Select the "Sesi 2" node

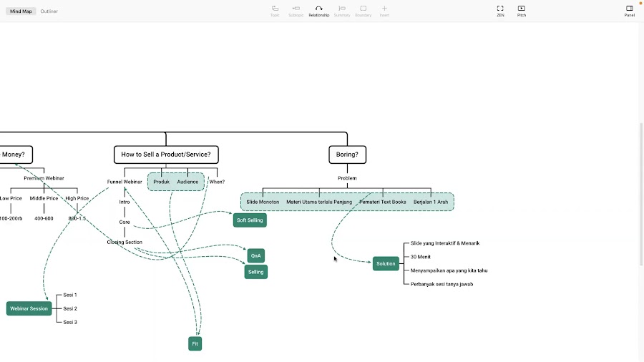pyautogui.click(x=70, y=308)
